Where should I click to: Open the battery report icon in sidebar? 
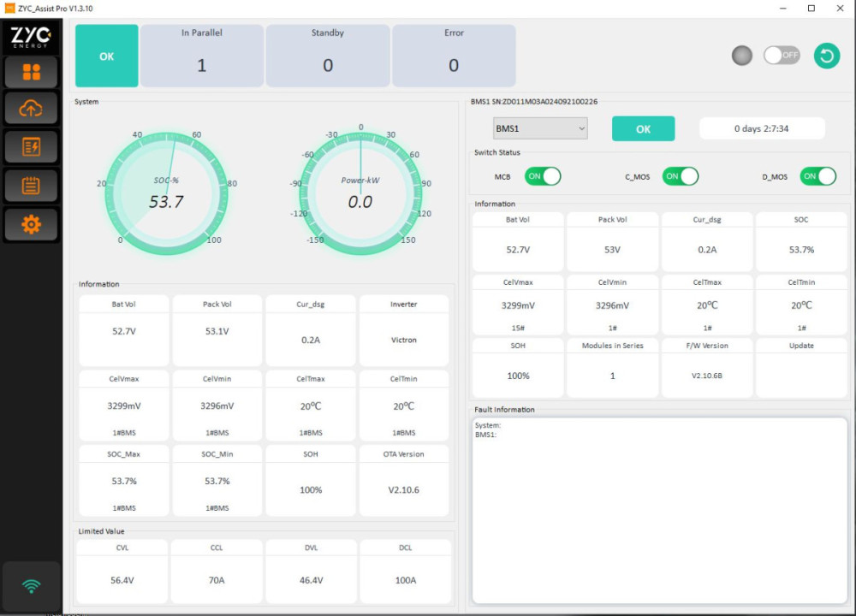point(31,147)
